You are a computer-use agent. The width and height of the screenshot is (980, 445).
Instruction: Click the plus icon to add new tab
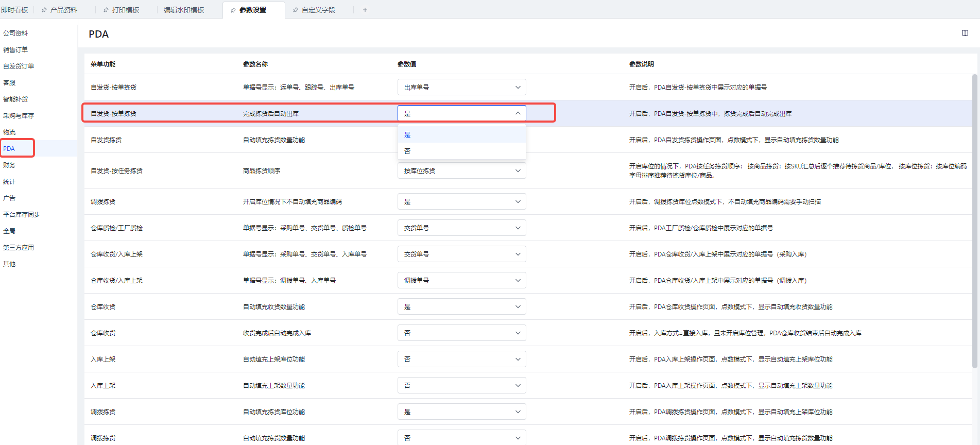365,10
